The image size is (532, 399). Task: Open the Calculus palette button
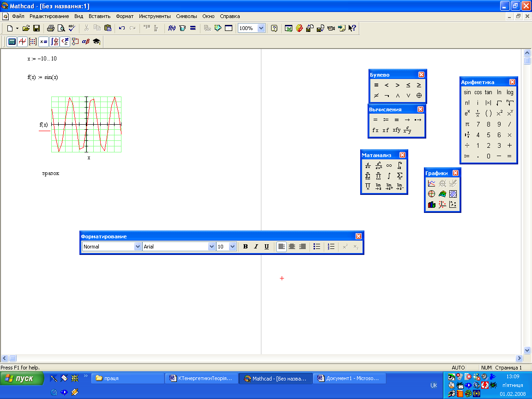click(54, 42)
